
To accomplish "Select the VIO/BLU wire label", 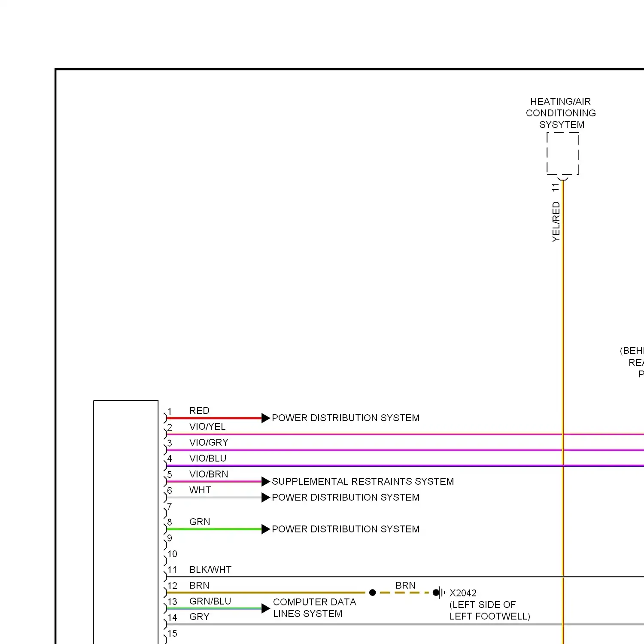I will click(x=208, y=458).
